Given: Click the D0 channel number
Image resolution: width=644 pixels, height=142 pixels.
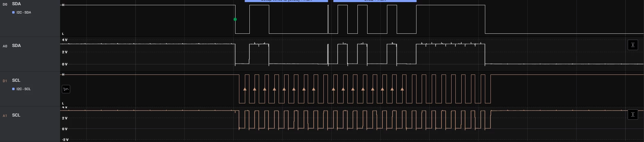Looking at the screenshot, I should click(x=5, y=5).
